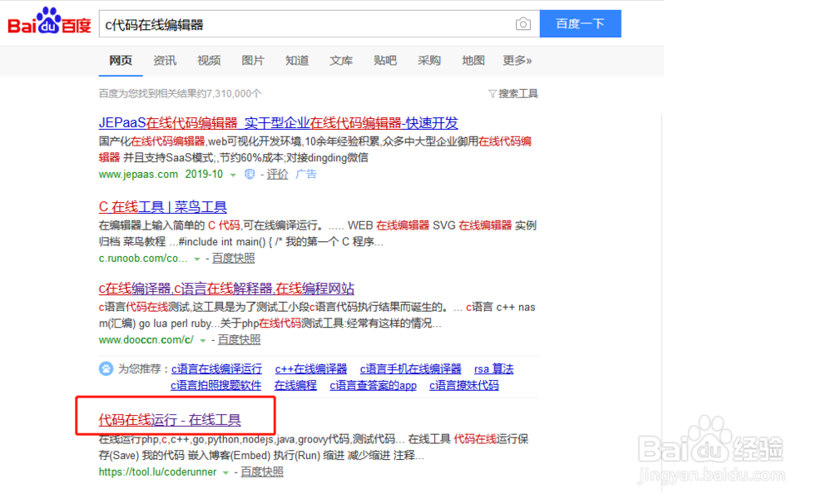Click recommended search c语言在线编译运行
Viewport: 832px width, 504px height.
(x=216, y=368)
